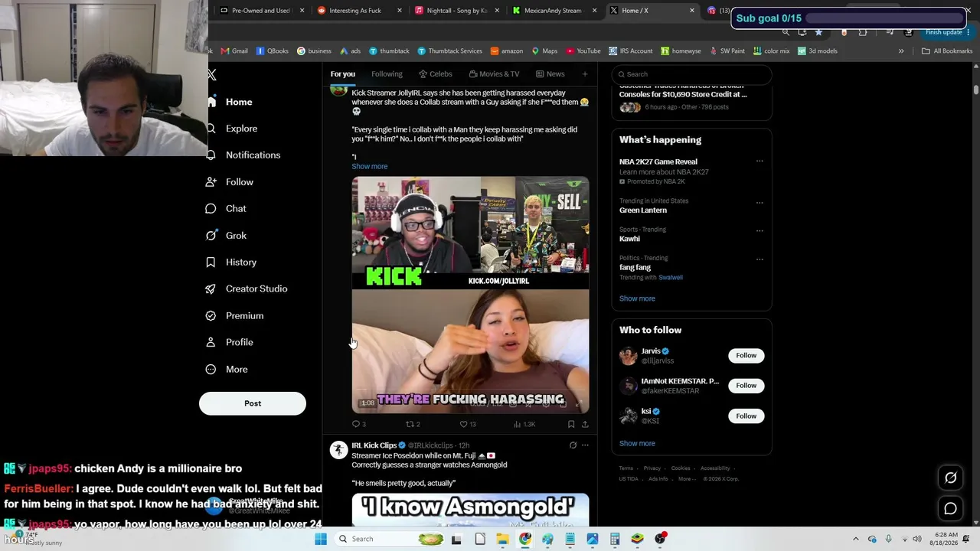Expand the hidden bookmarks overflow chevron
Image resolution: width=980 pixels, height=551 pixels.
coord(901,51)
